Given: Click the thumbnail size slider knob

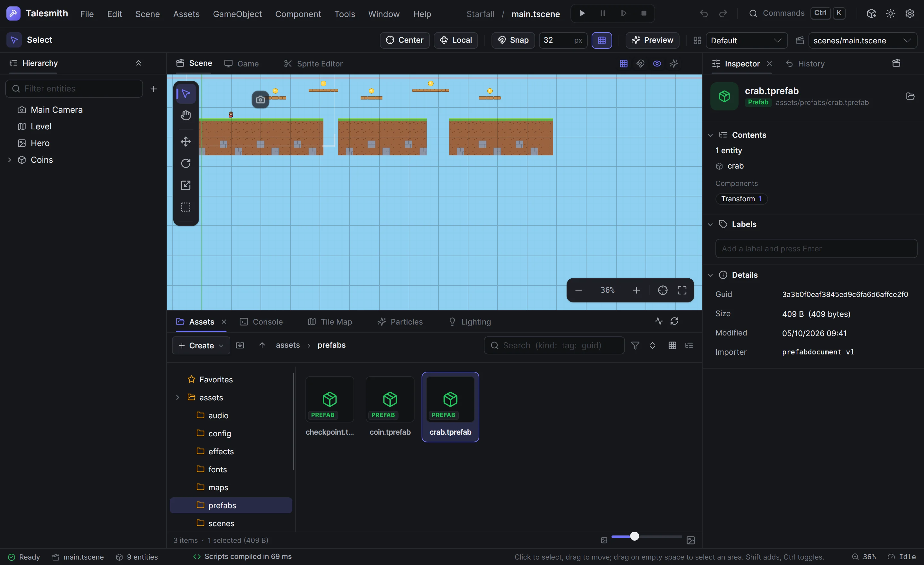Looking at the screenshot, I should tap(634, 536).
